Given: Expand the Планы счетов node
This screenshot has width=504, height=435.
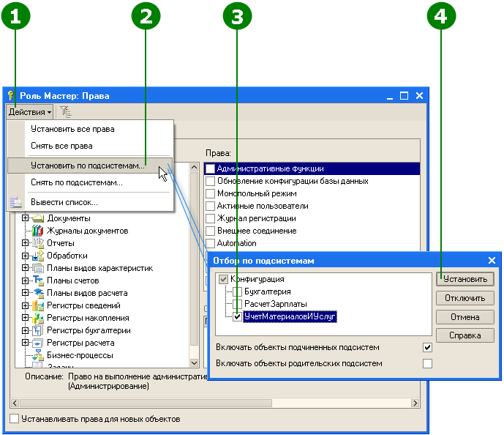Looking at the screenshot, I should 25,280.
